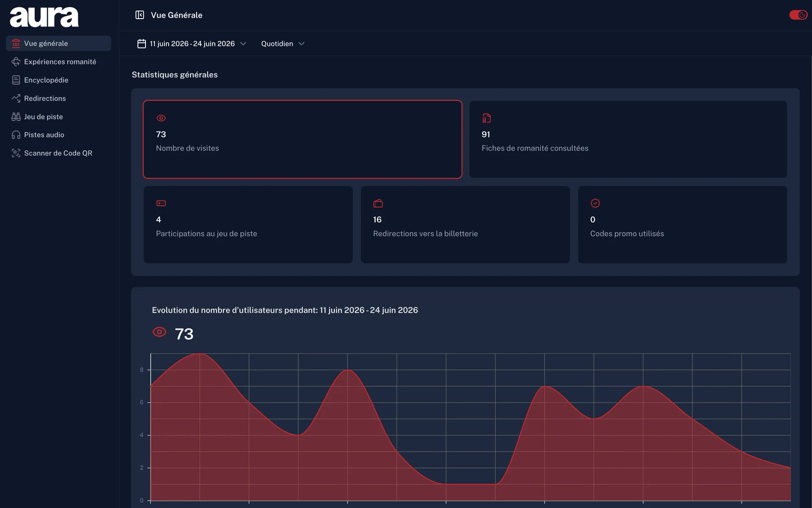Navigate to Redirections
Viewport: 812px width, 508px height.
tap(58, 98)
